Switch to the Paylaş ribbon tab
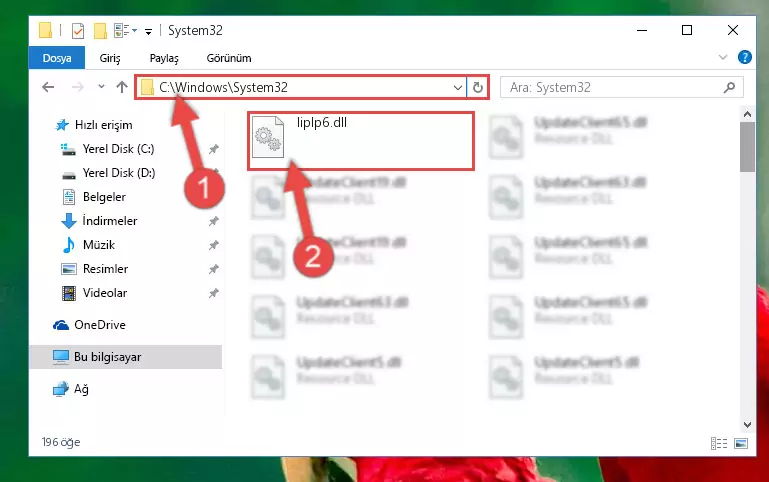 (164, 58)
